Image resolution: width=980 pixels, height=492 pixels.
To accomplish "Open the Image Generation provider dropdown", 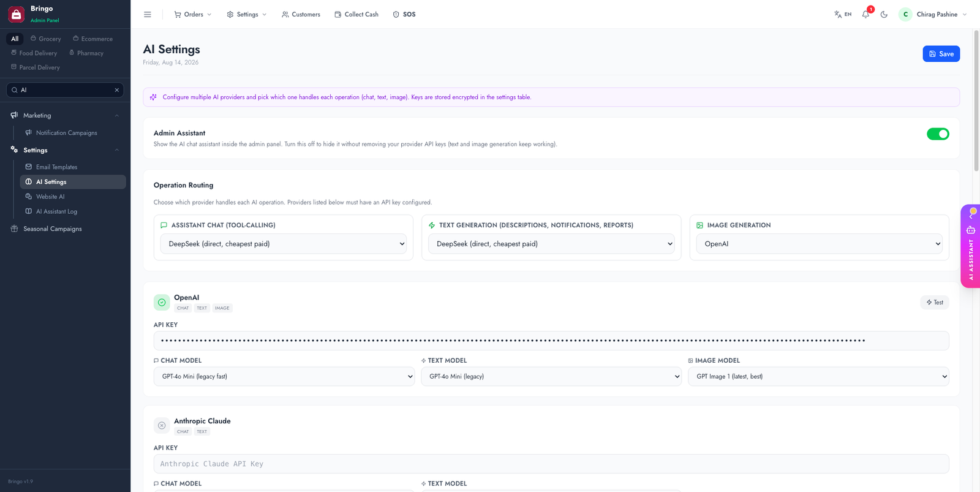I will (x=820, y=244).
